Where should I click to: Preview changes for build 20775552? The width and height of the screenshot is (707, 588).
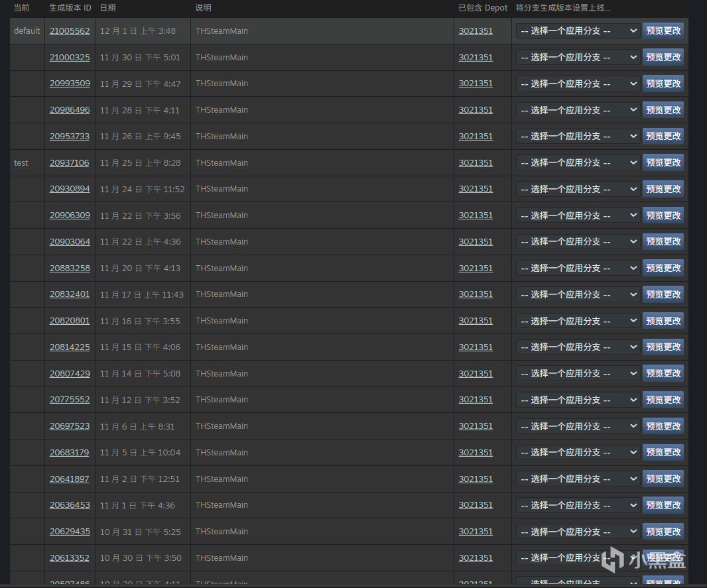pos(663,400)
